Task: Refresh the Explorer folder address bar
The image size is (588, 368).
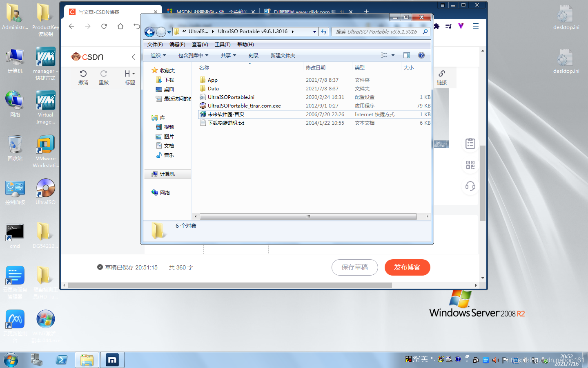Action: pyautogui.click(x=324, y=31)
